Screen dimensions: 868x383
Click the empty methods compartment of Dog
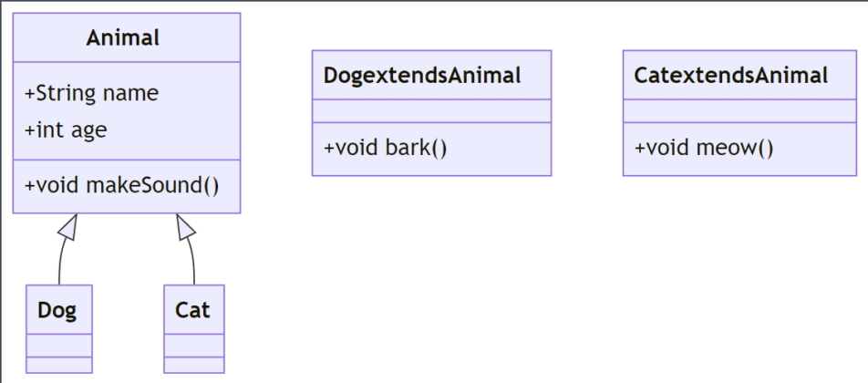pyautogui.click(x=59, y=365)
